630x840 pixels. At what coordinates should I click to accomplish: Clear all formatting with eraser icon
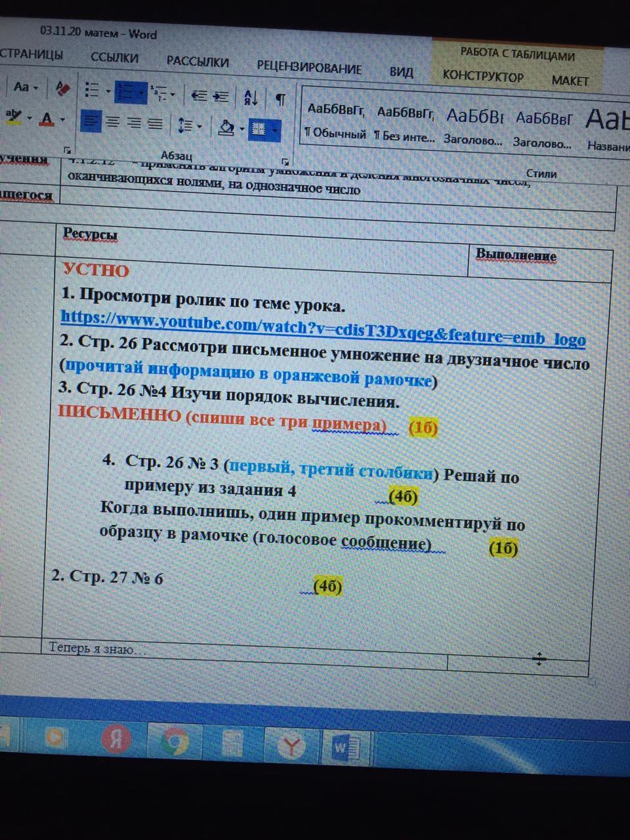point(63,88)
